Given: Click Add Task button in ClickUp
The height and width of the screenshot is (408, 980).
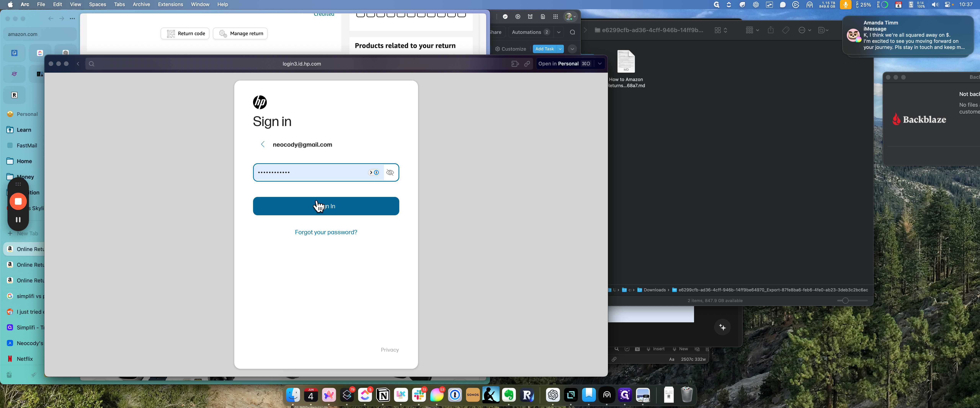Looking at the screenshot, I should click(544, 49).
